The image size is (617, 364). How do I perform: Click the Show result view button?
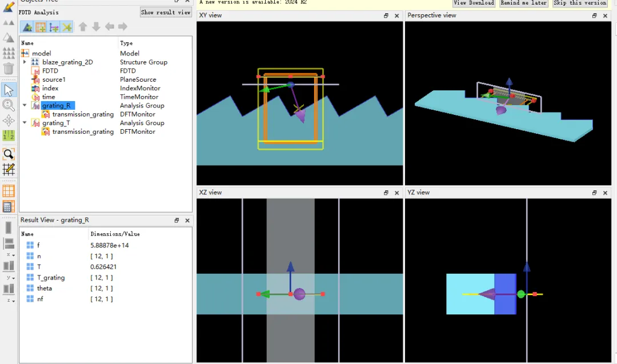[x=166, y=12]
